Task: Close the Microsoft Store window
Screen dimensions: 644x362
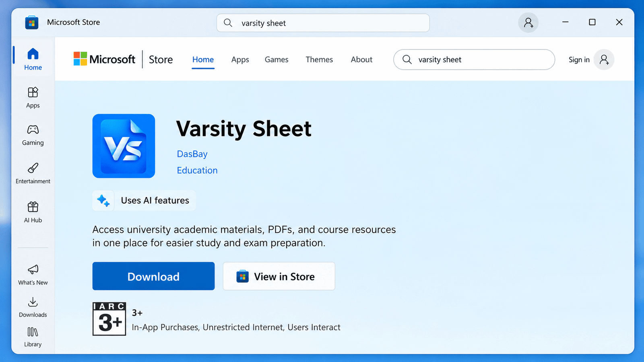Action: 619,22
